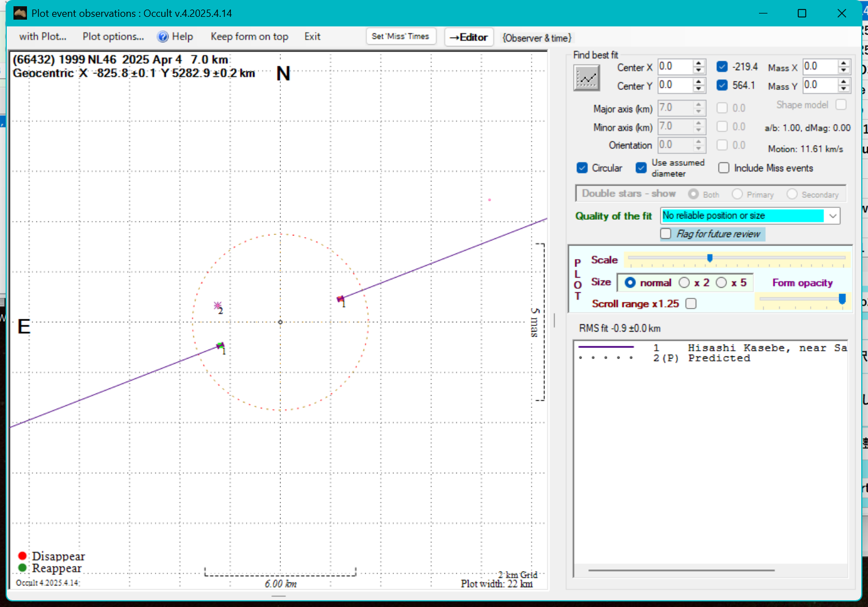
Task: Click the Mass X spinner up arrow
Action: [x=843, y=63]
